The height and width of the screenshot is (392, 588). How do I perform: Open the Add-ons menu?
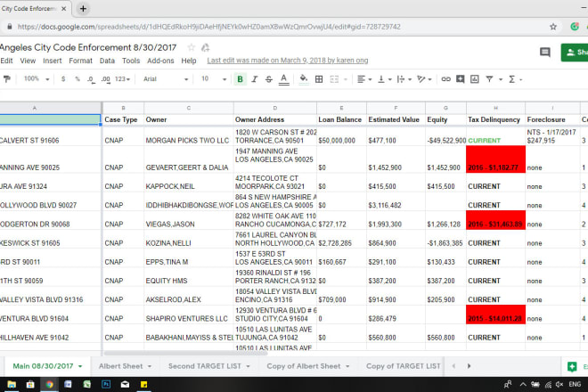[160, 61]
